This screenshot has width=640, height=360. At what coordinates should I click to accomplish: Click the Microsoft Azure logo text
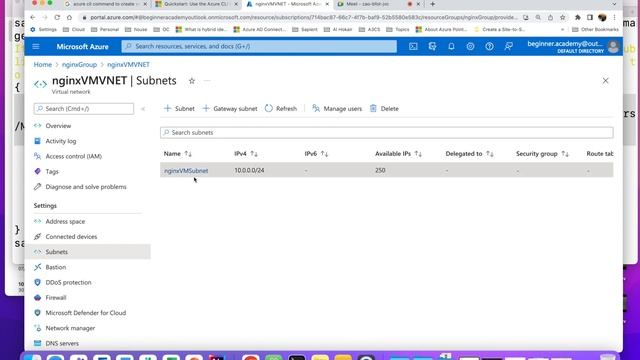(x=82, y=47)
